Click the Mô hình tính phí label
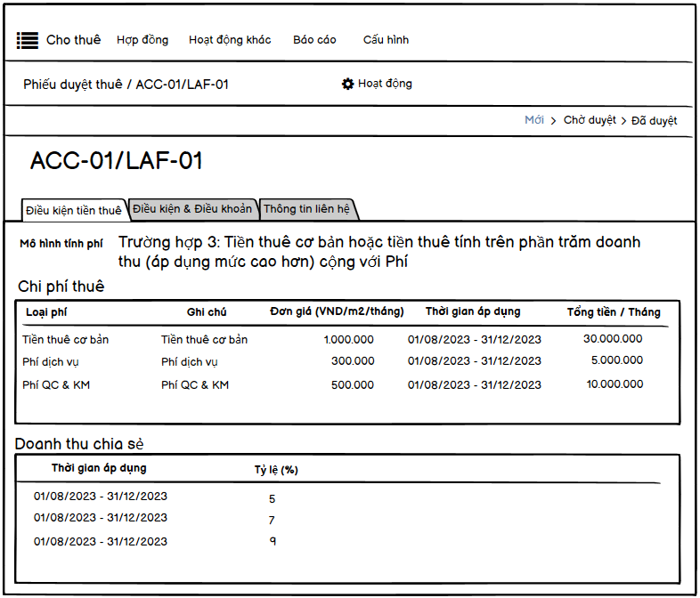This screenshot has height=598, width=700. coord(61,244)
